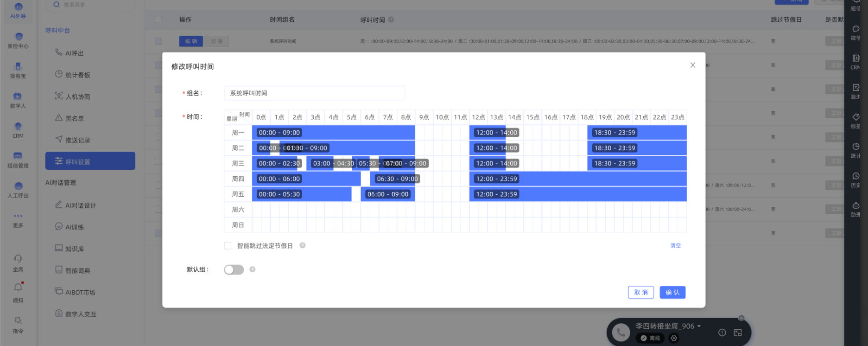Open the 通知 bell icon in left sidebar
Image resolution: width=868 pixels, height=346 pixels.
(x=18, y=288)
